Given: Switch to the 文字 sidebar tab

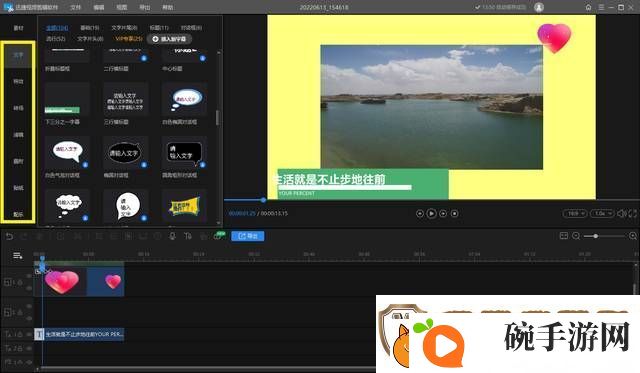Looking at the screenshot, I should [18, 55].
